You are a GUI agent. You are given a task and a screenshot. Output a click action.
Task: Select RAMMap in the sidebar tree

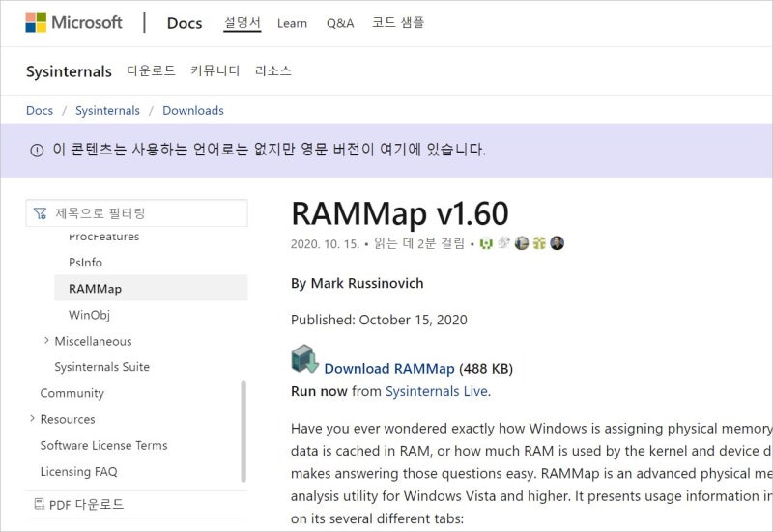[151, 288]
